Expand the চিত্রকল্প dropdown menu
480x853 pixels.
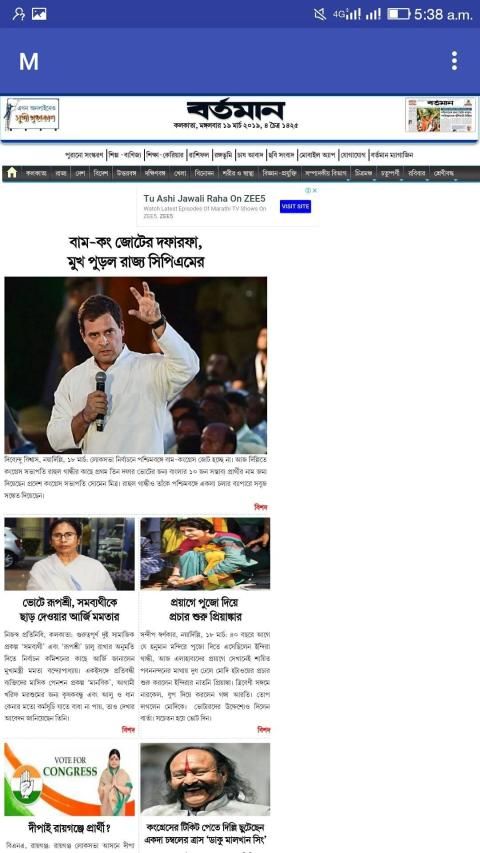pyautogui.click(x=363, y=172)
